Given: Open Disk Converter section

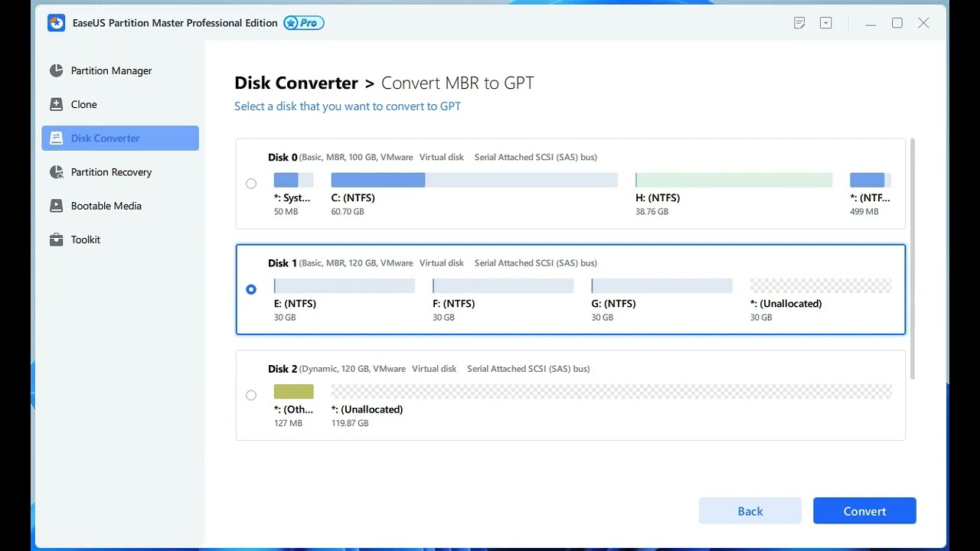Looking at the screenshot, I should click(120, 138).
